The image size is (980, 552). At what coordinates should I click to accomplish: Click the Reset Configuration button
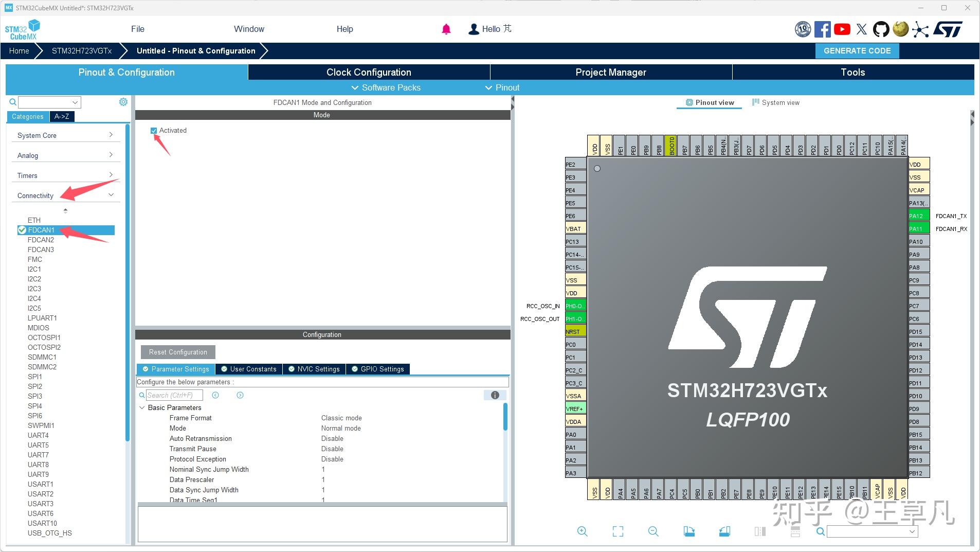pyautogui.click(x=177, y=352)
